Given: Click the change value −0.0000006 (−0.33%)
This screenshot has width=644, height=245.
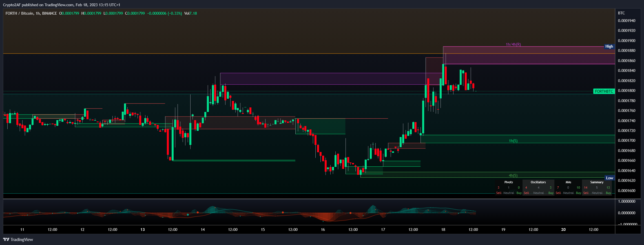Looking at the screenshot, I should click(x=165, y=13).
